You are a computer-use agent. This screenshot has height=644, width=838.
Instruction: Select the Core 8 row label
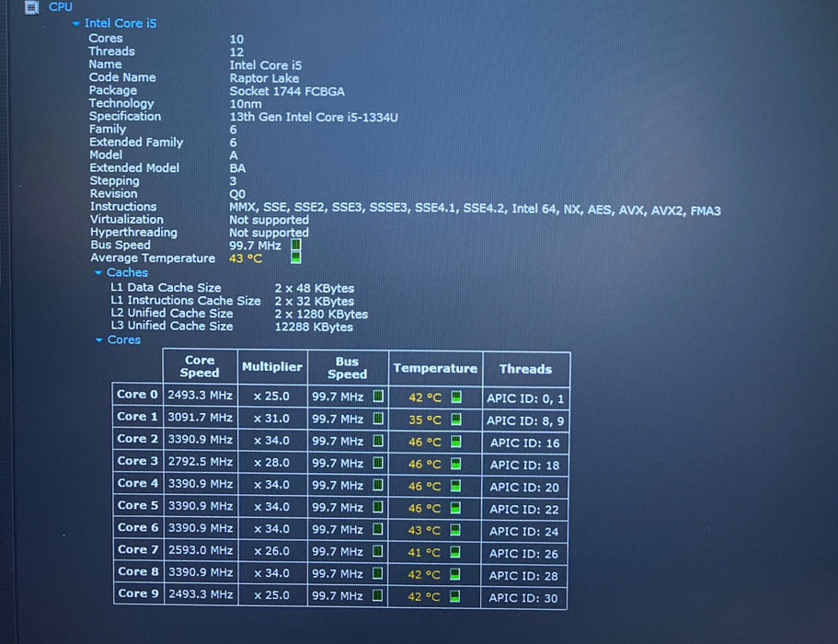click(x=138, y=571)
